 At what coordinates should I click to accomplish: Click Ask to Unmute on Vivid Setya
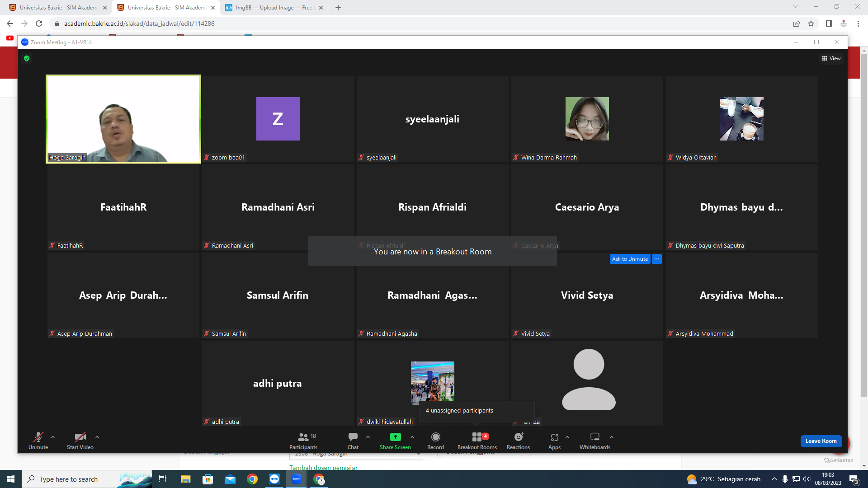(630, 259)
